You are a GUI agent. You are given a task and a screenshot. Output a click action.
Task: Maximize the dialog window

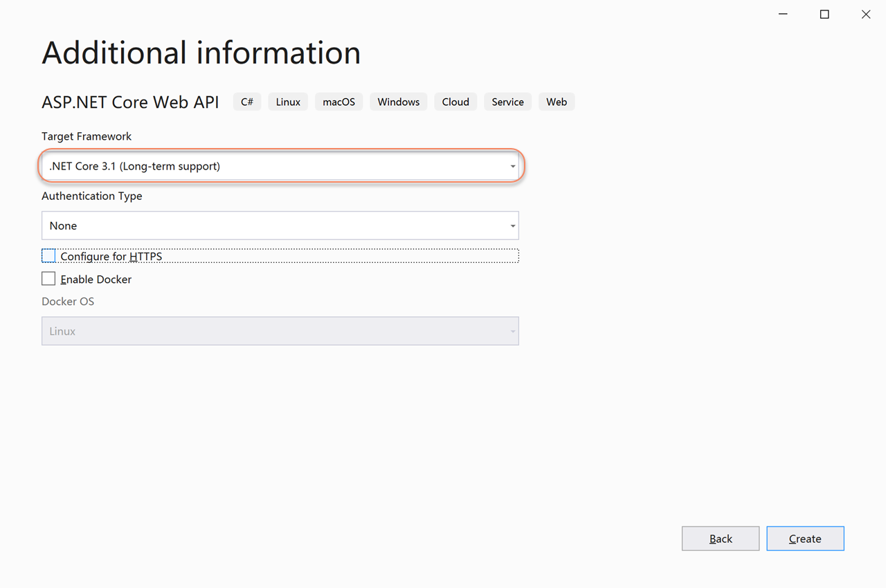[824, 15]
